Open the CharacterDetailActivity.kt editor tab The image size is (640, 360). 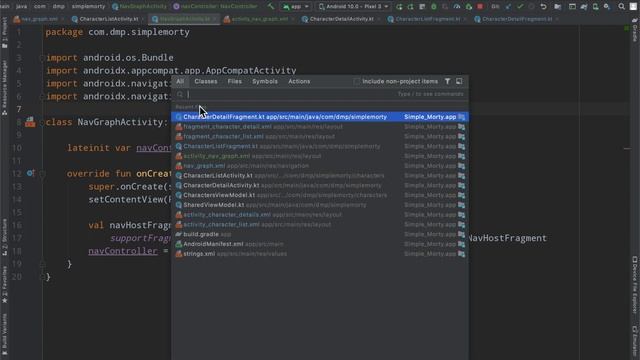tap(341, 19)
